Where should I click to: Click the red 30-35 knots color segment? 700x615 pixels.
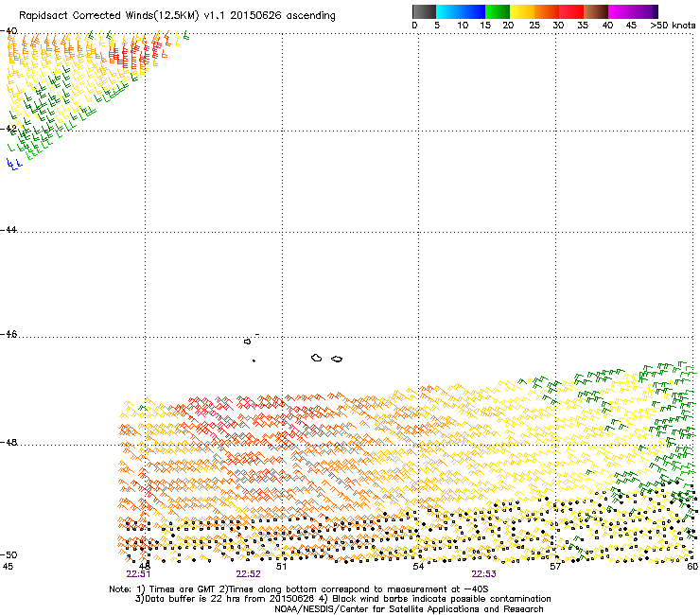571,11
